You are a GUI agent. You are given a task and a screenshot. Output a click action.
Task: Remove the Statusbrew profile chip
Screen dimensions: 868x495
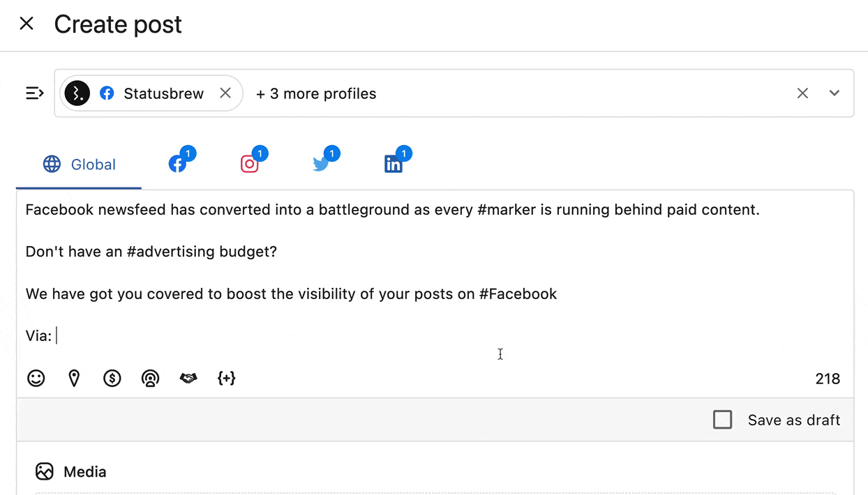[225, 93]
